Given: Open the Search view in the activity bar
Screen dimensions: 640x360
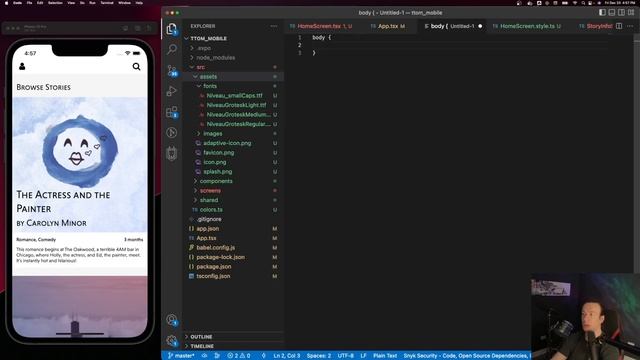Looking at the screenshot, I should pyautogui.click(x=172, y=49).
